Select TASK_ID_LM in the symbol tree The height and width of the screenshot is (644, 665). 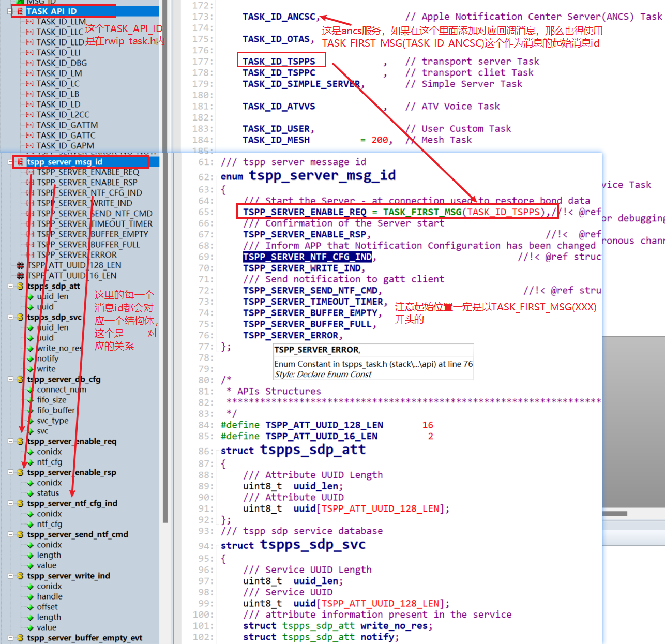click(59, 73)
